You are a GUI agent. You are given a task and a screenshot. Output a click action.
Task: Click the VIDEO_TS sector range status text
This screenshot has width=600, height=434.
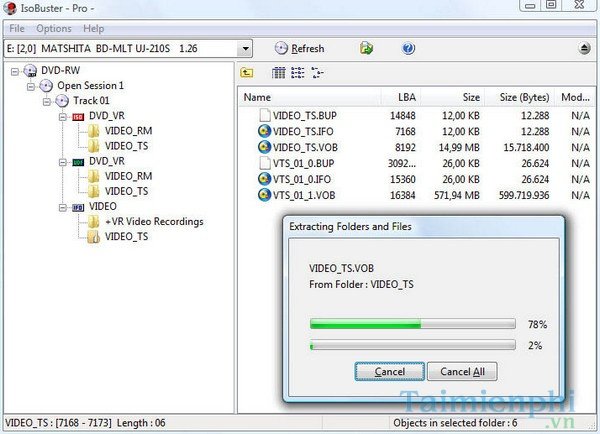(x=85, y=423)
